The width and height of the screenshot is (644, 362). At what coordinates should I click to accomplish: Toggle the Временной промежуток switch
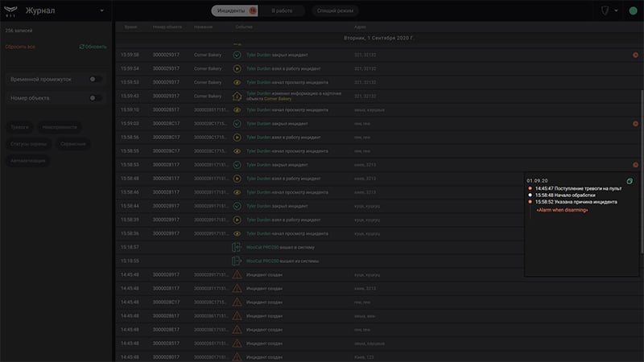coord(95,79)
